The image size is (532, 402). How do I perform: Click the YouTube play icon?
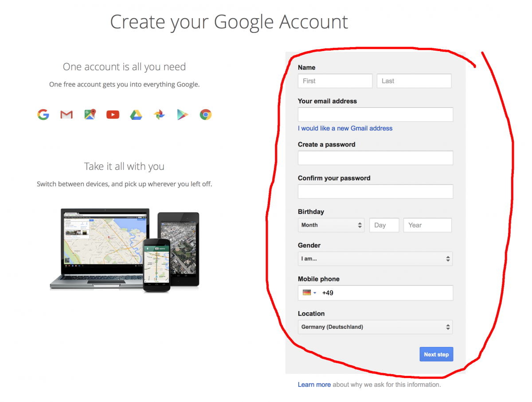tap(113, 115)
